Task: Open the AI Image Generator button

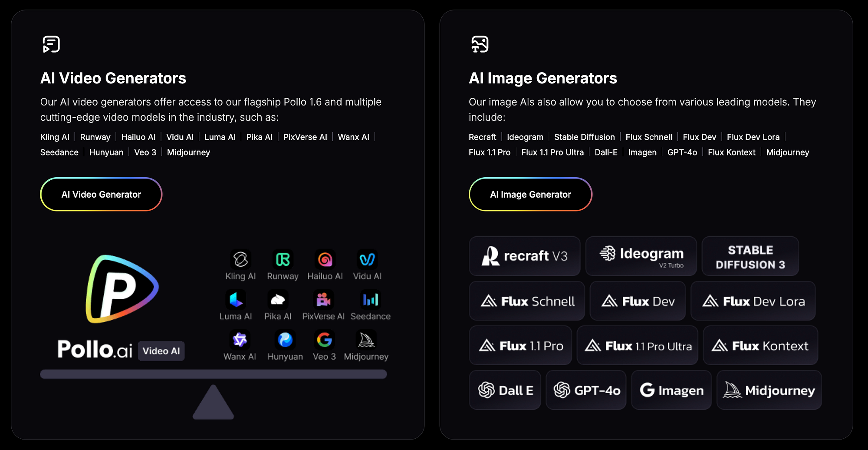Action: pyautogui.click(x=530, y=194)
